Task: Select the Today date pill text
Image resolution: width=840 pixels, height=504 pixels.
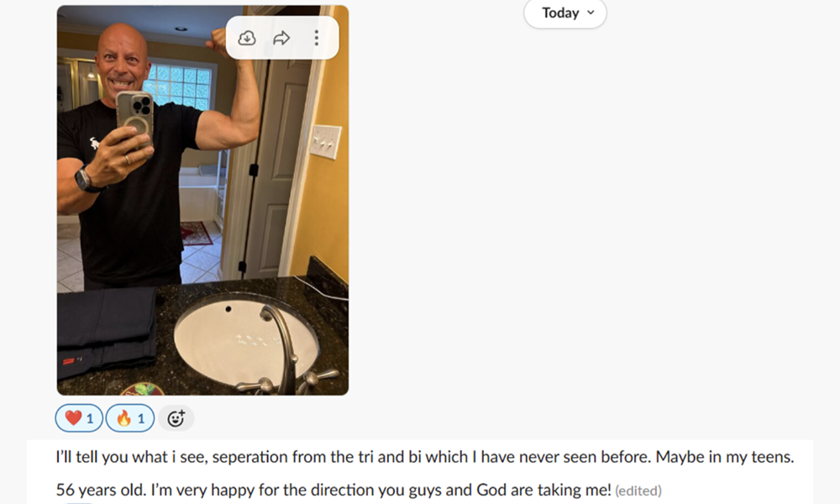Action: [560, 13]
